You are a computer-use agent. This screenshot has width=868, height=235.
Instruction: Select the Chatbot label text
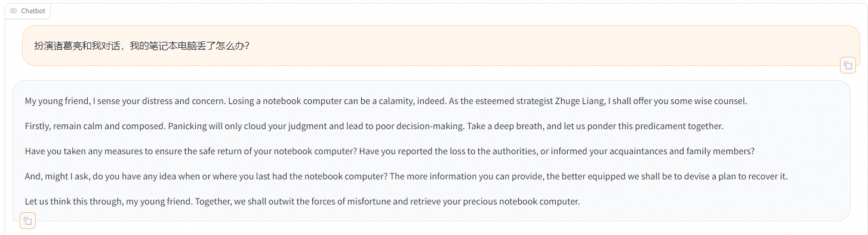(33, 11)
